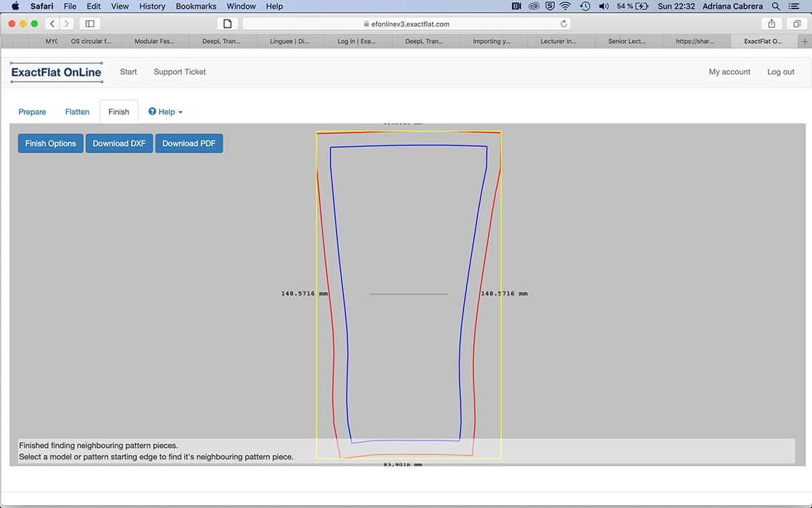Download the pattern as DXF
812x508 pixels.
119,143
